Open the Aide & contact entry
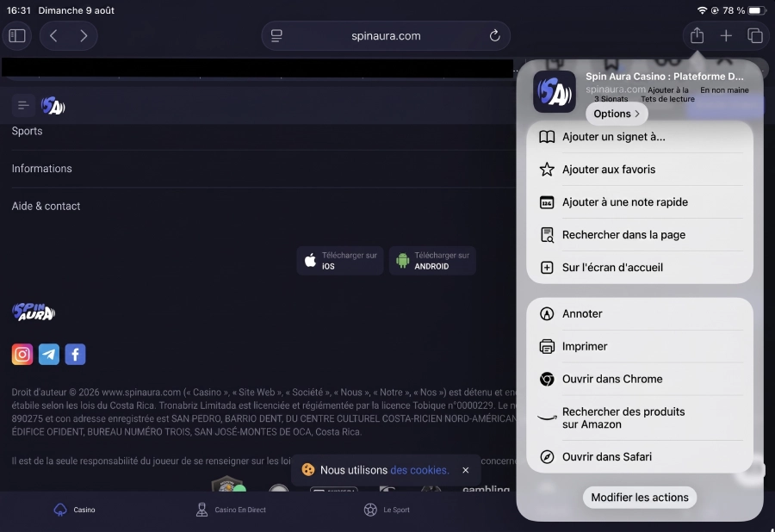Image resolution: width=775 pixels, height=532 pixels. [46, 206]
